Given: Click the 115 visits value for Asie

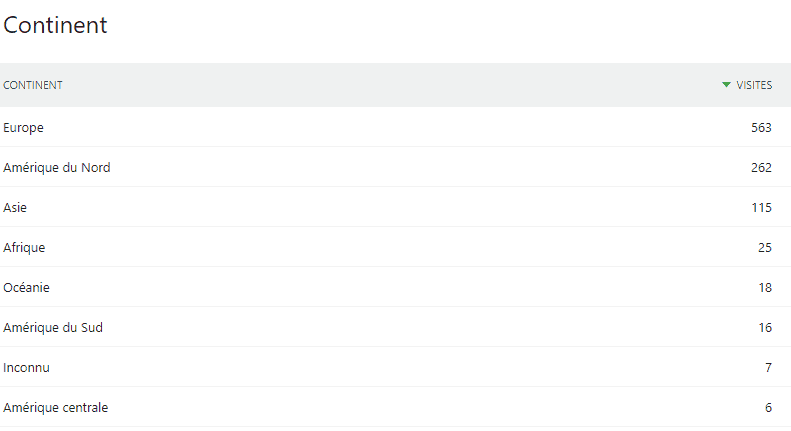Looking at the screenshot, I should [762, 207].
